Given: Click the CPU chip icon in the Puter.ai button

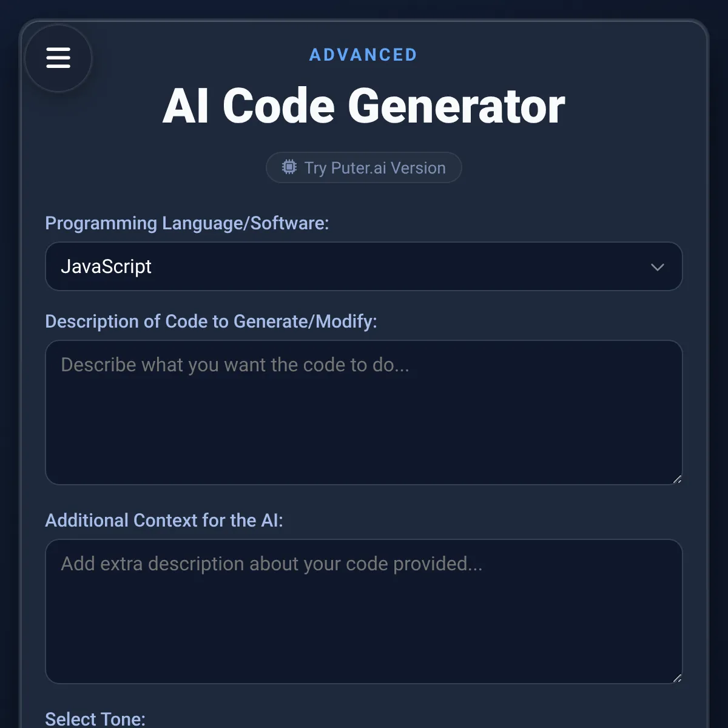Looking at the screenshot, I should (290, 167).
